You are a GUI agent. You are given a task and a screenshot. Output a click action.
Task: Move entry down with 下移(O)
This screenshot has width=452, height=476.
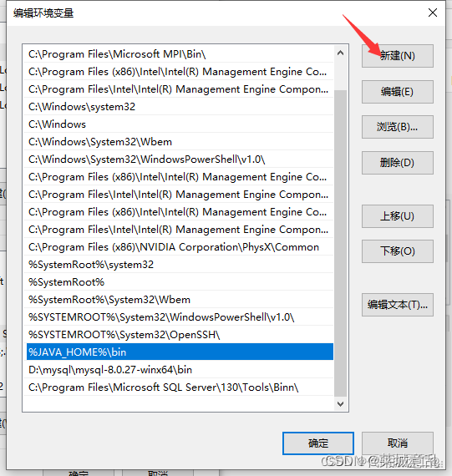coord(398,251)
